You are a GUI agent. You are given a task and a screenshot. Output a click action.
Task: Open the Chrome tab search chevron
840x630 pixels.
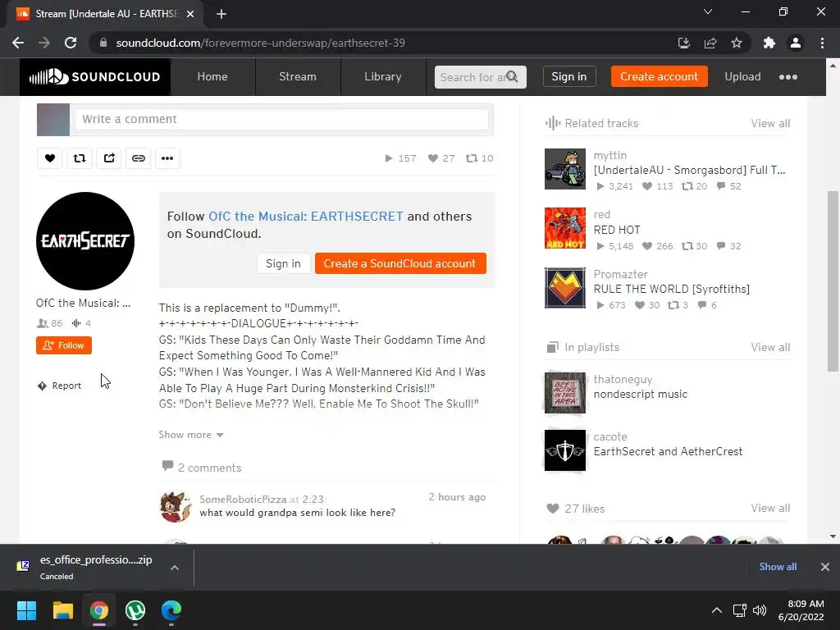[708, 11]
